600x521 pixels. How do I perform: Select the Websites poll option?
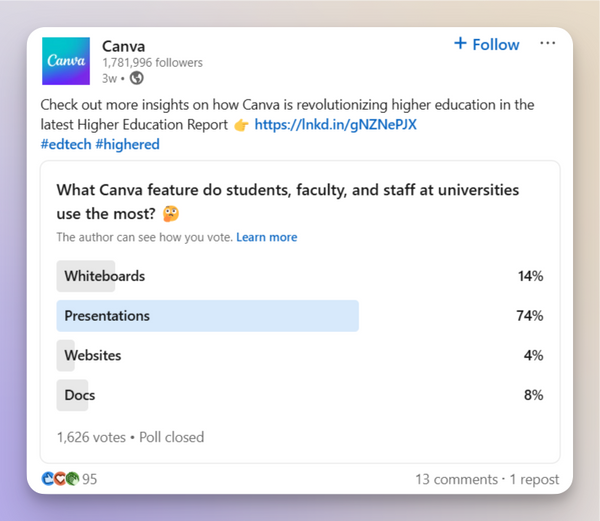tap(92, 355)
